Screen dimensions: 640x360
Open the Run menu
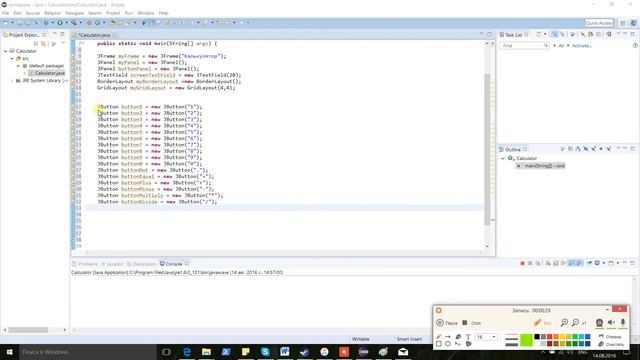[129, 13]
